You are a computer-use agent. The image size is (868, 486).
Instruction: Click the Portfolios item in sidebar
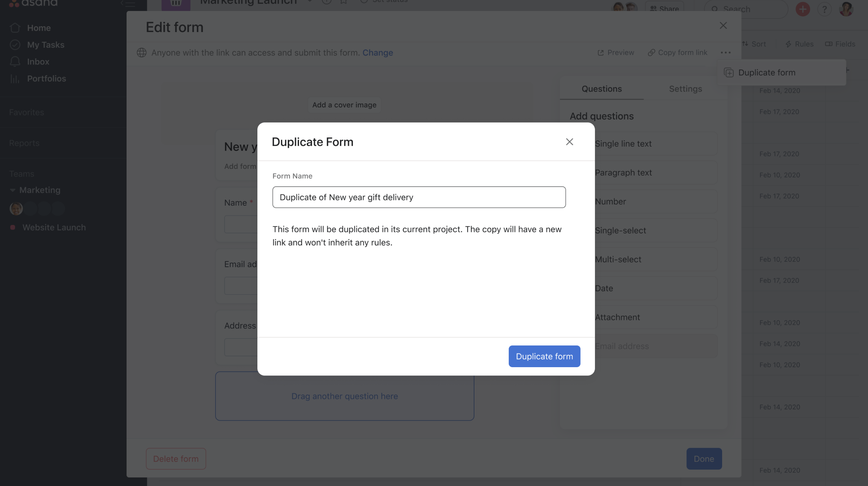(x=46, y=78)
